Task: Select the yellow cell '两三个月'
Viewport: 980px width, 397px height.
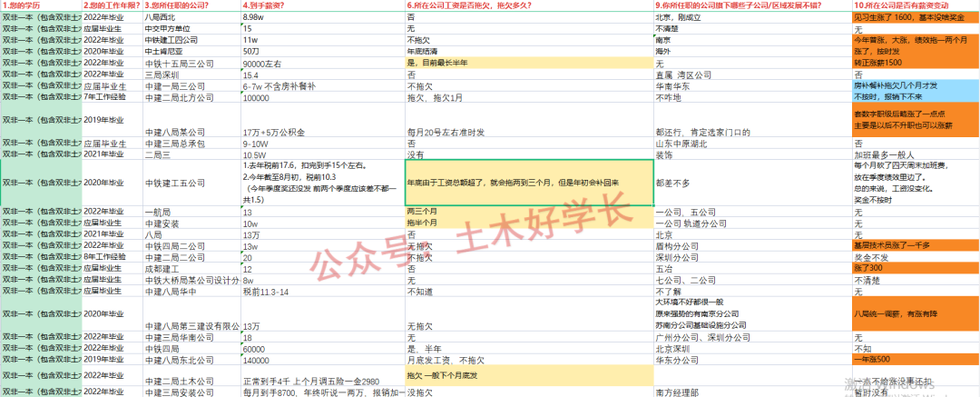Action: [x=529, y=212]
